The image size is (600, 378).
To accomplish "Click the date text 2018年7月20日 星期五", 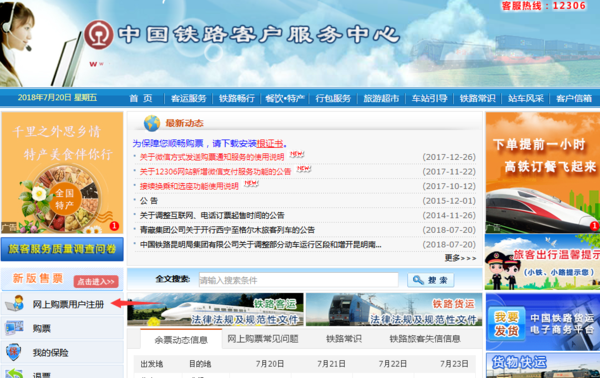I will tap(57, 98).
